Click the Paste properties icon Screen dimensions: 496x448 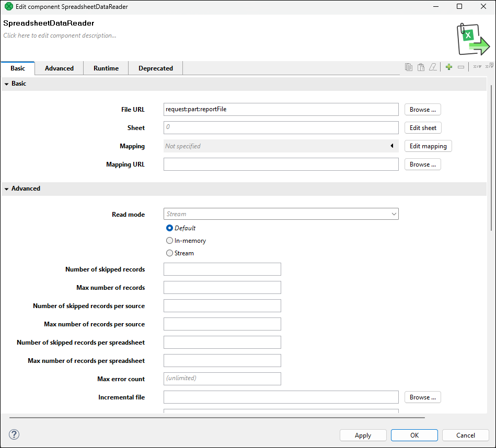tap(421, 67)
